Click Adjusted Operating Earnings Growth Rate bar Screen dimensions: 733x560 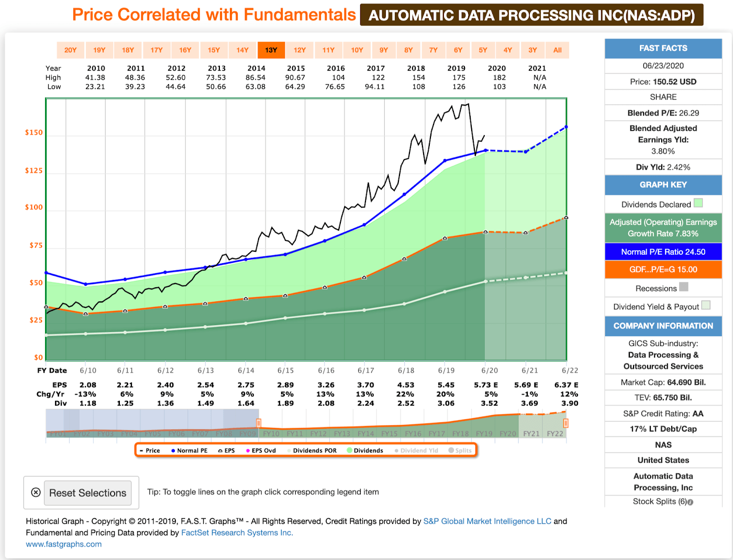point(663,228)
